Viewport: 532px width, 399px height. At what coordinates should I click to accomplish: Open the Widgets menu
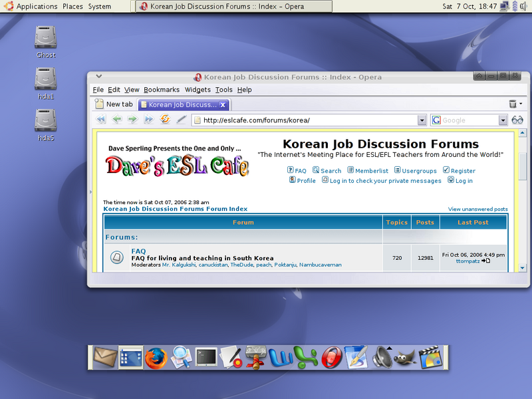pos(198,90)
